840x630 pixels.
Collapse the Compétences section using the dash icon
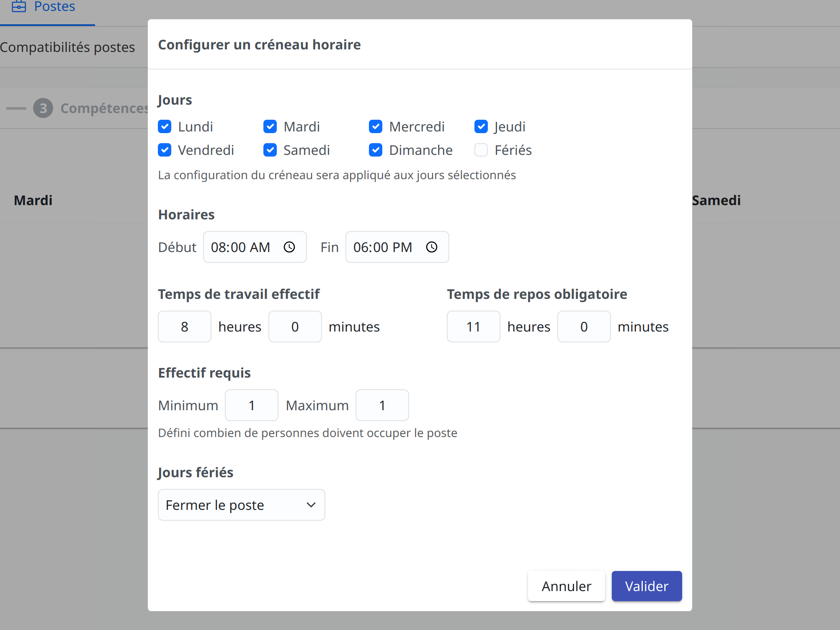click(x=16, y=108)
